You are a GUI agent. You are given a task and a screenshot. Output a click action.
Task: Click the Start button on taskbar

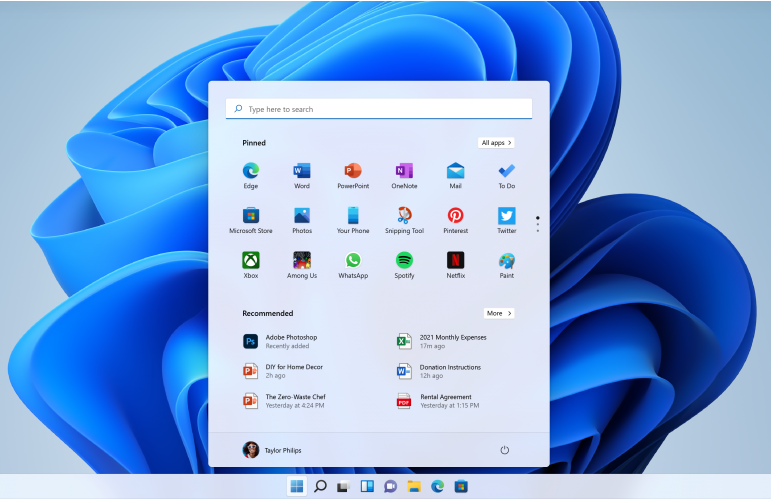click(x=297, y=487)
